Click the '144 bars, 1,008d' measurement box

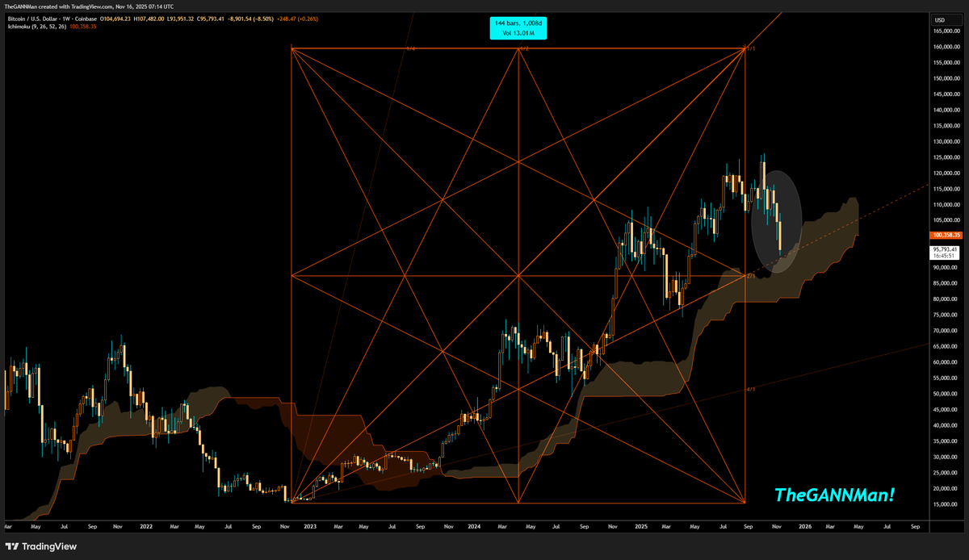click(x=518, y=29)
